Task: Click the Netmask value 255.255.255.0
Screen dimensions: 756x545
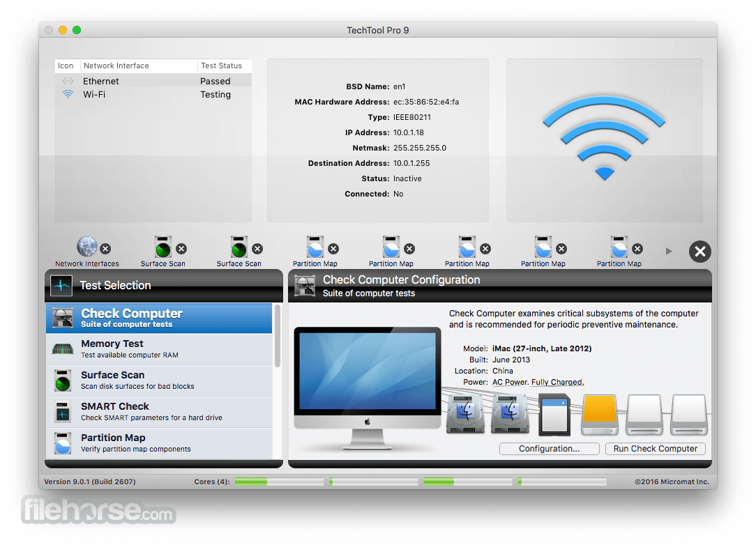Action: click(x=420, y=148)
